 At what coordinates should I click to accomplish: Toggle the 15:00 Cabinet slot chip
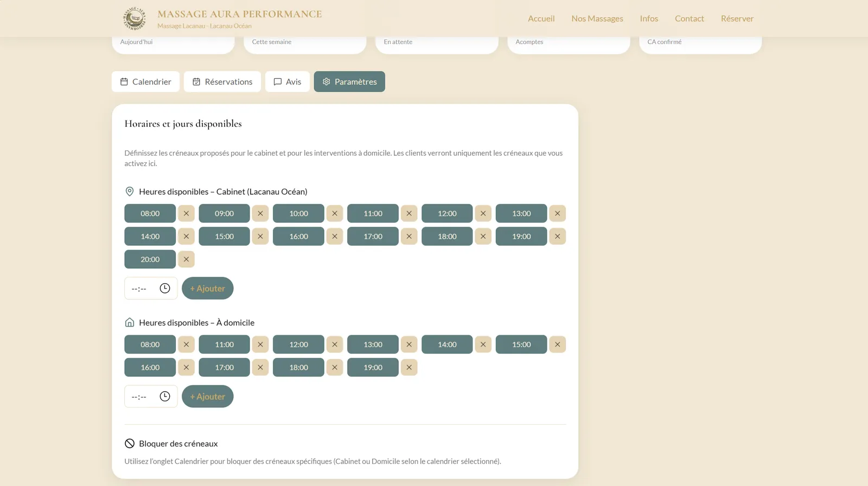click(x=224, y=236)
